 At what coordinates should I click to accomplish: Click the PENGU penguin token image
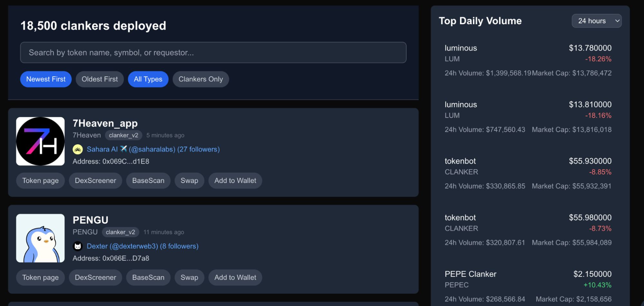(x=40, y=238)
